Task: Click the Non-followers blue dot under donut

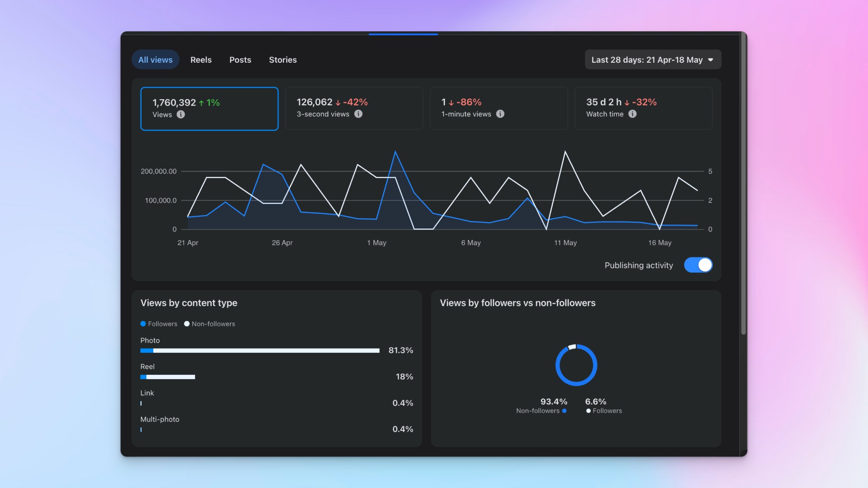Action: tap(564, 411)
